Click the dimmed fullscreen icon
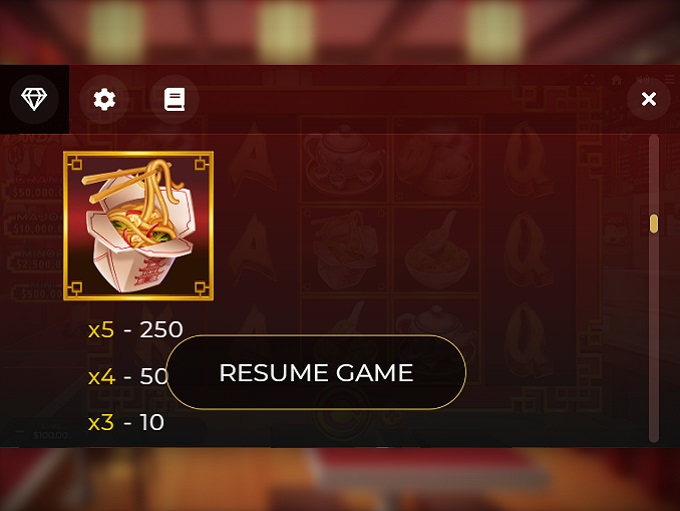 click(x=589, y=79)
